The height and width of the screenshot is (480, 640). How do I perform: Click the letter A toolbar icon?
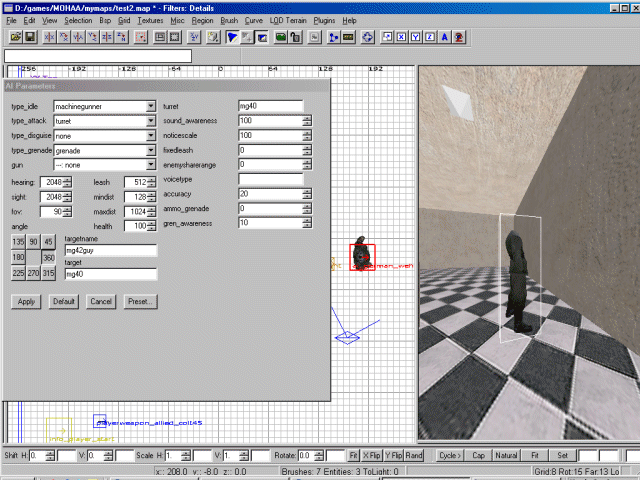click(443, 38)
